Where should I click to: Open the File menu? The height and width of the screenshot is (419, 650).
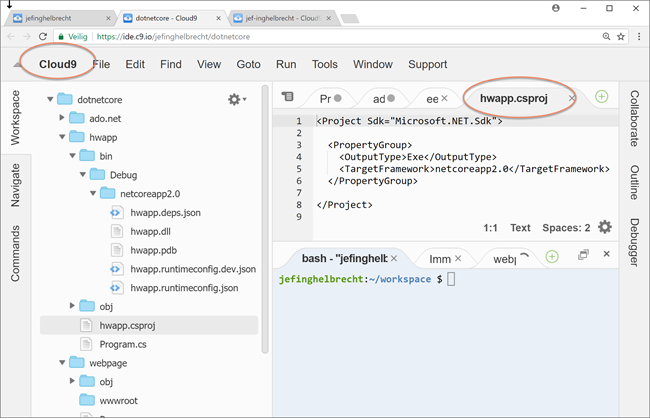coord(101,64)
